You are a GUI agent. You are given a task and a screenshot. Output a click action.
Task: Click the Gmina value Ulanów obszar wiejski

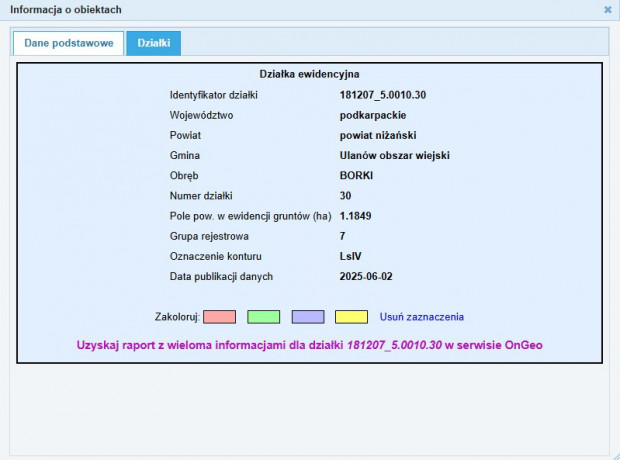pos(395,155)
